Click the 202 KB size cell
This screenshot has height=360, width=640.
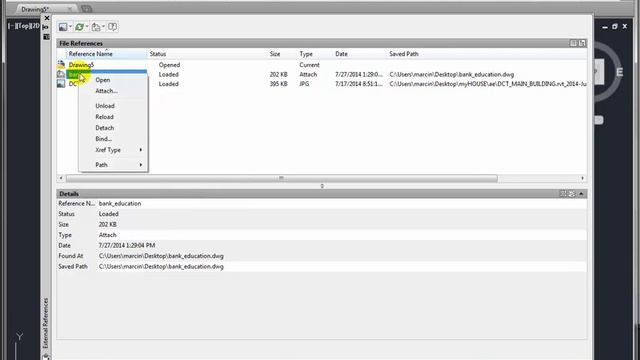pos(278,74)
